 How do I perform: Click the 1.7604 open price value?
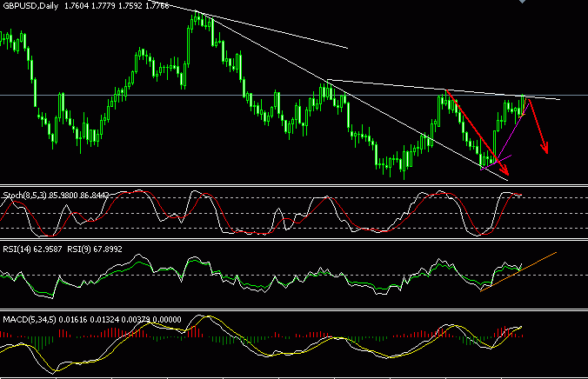77,6
